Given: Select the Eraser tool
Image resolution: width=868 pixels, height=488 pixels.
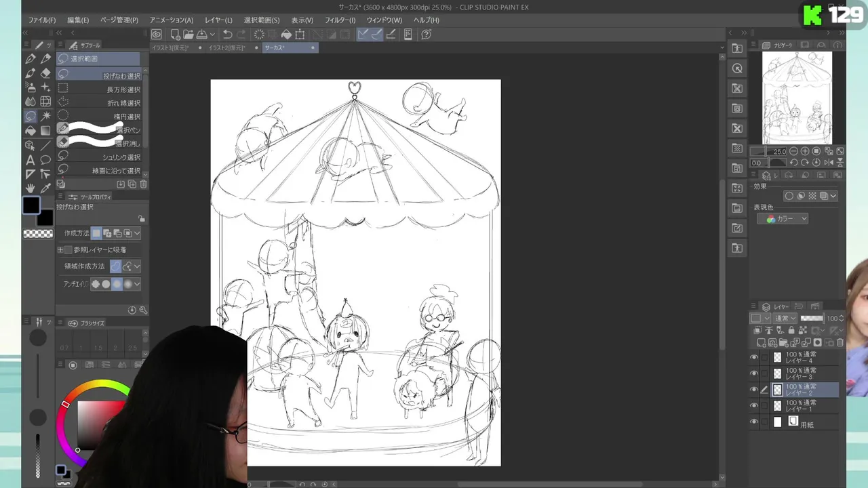Looking at the screenshot, I should point(45,73).
